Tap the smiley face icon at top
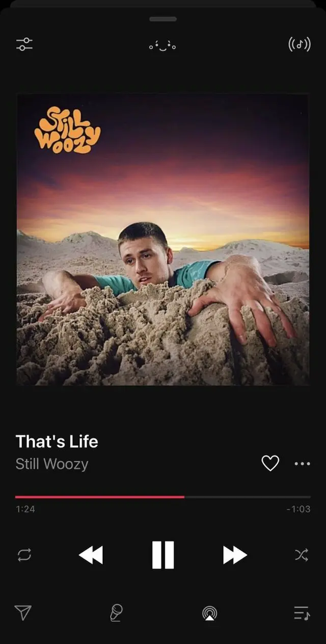The image size is (326, 644). click(162, 46)
